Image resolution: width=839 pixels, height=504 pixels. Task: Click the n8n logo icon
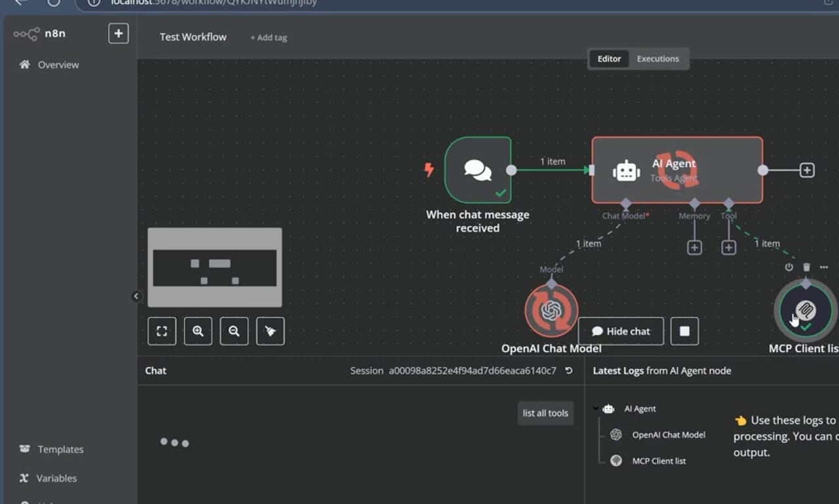(x=26, y=34)
